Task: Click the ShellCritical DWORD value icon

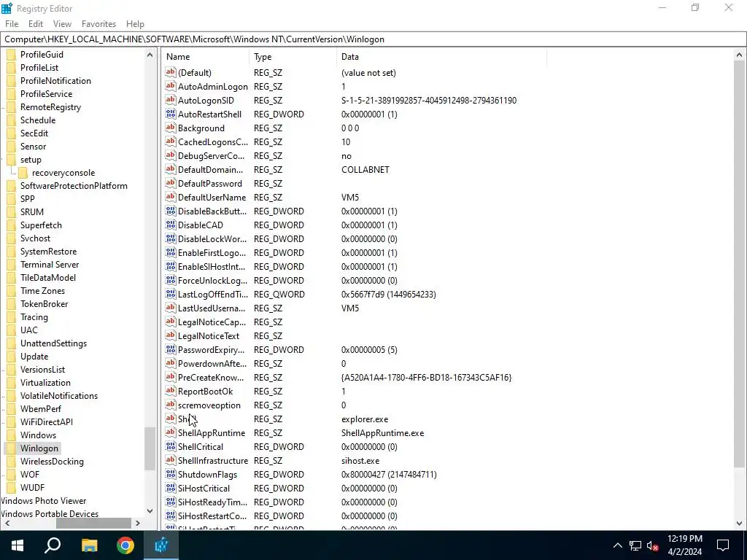Action: tap(171, 446)
